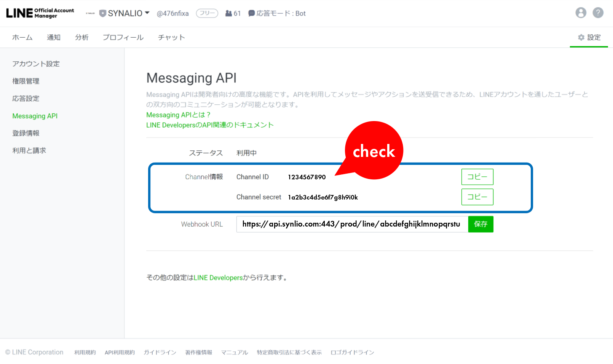Click the LINE Official Account Manager logo

tap(40, 13)
